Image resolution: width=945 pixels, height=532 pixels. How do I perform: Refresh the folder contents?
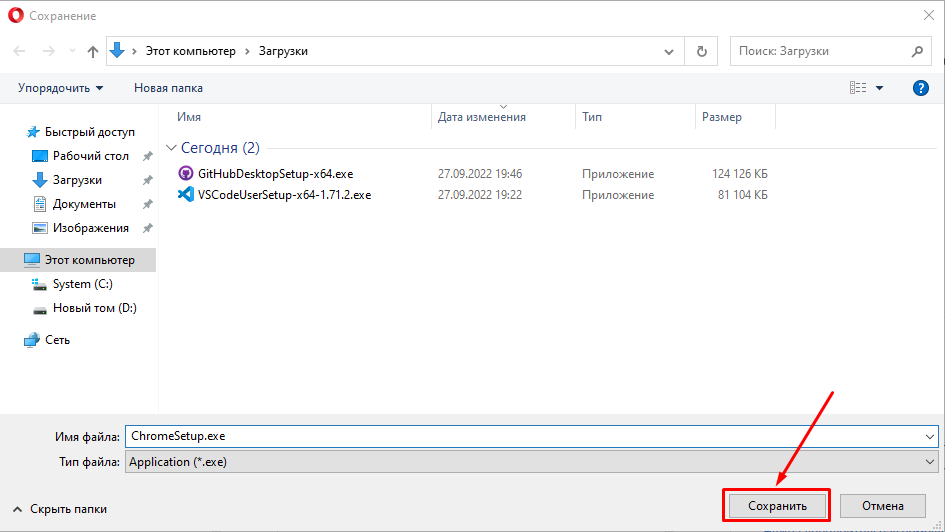(x=702, y=52)
